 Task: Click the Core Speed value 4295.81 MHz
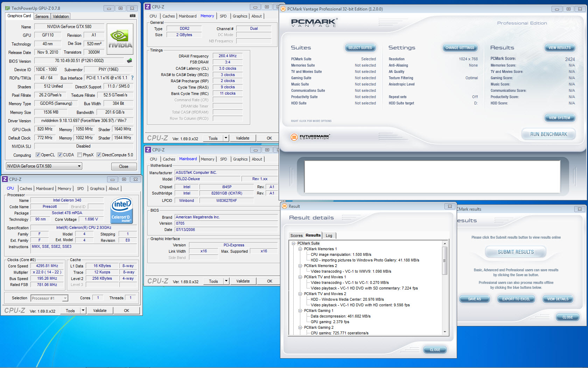click(x=47, y=266)
